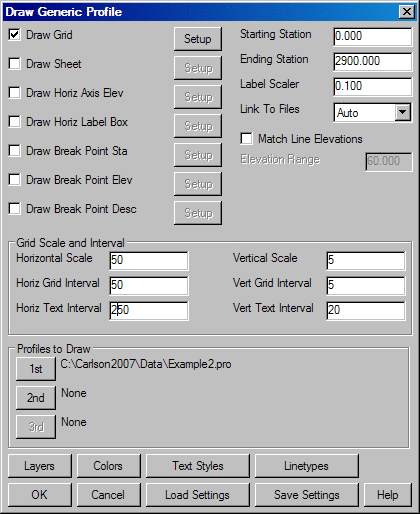This screenshot has width=420, height=514.
Task: Enable Draw Horiz Label Box
Action: pyautogui.click(x=14, y=122)
